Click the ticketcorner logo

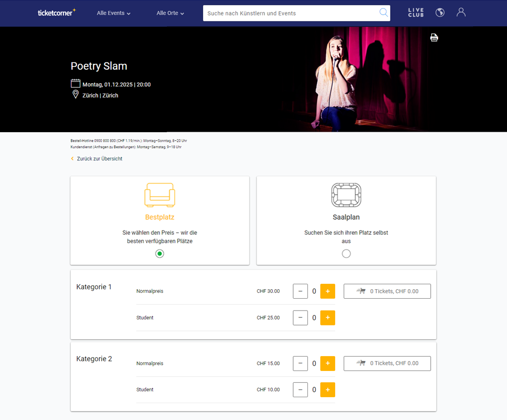[57, 12]
